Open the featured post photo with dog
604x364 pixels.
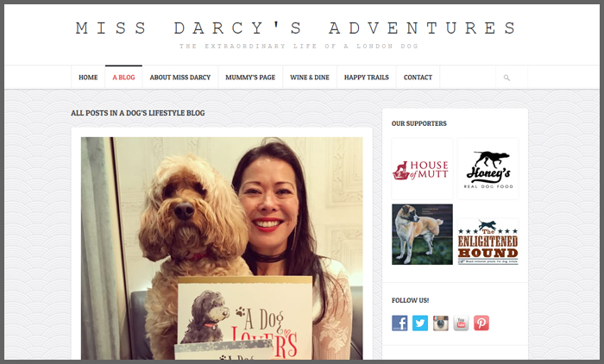click(222, 248)
